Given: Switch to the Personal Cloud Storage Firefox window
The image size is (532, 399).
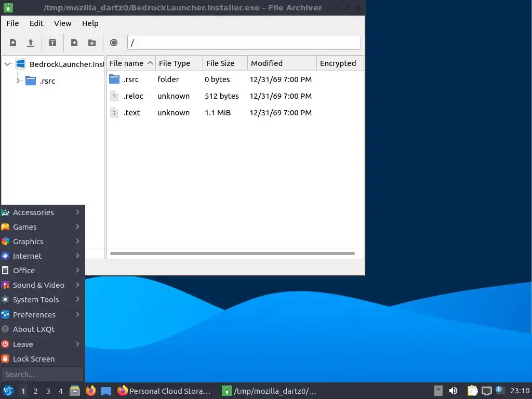Looking at the screenshot, I should 164,391.
